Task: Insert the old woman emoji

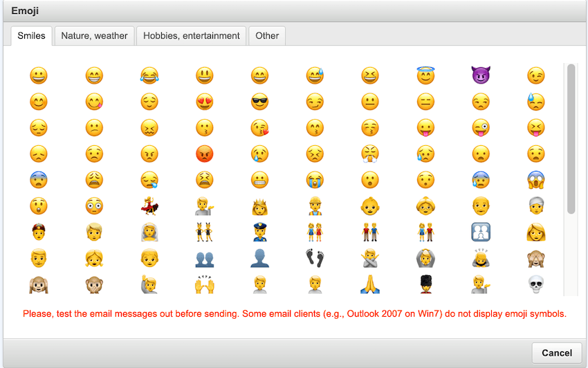Action: (425, 206)
